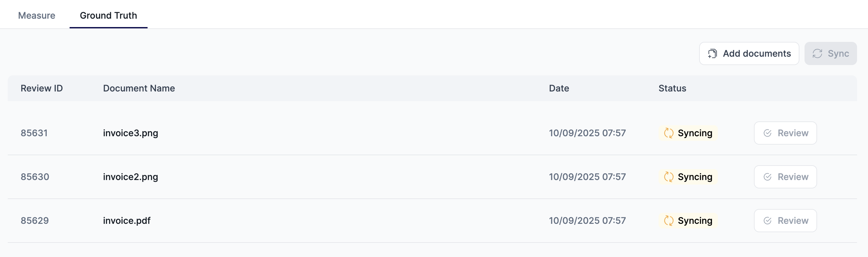Open the invoice2.png document name
This screenshot has width=868, height=257.
(x=130, y=177)
